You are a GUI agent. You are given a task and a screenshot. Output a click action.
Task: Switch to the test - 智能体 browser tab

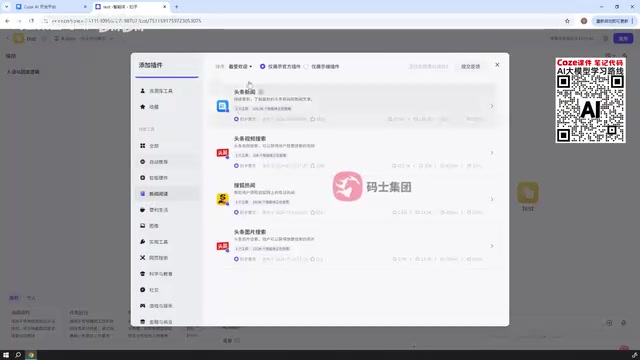pos(131,7)
